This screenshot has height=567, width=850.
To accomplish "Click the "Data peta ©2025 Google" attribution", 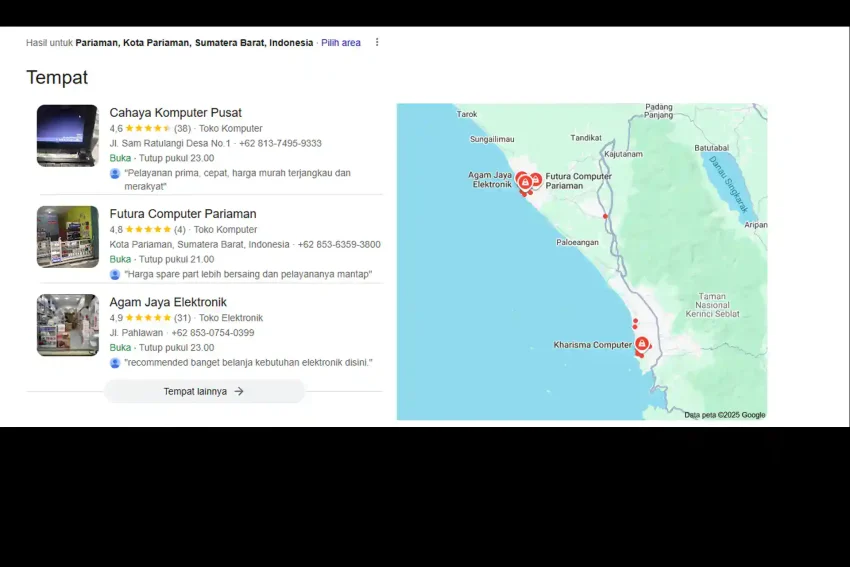I will pos(725,415).
